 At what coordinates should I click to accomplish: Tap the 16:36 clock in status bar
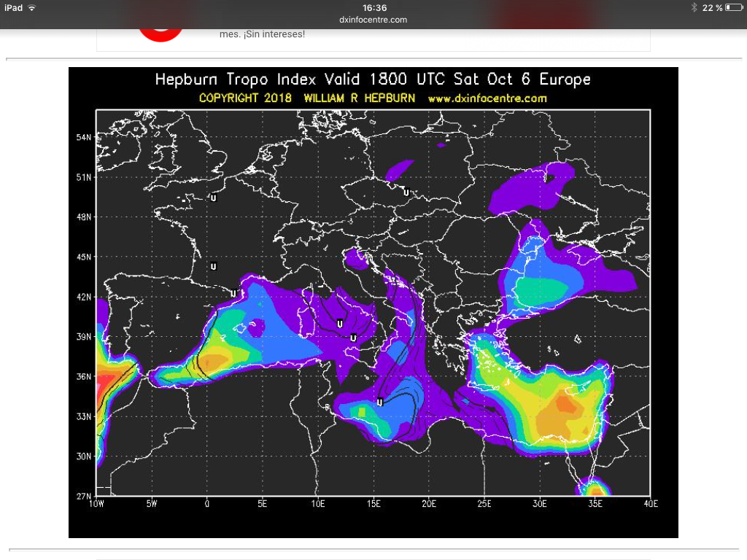tap(374, 7)
